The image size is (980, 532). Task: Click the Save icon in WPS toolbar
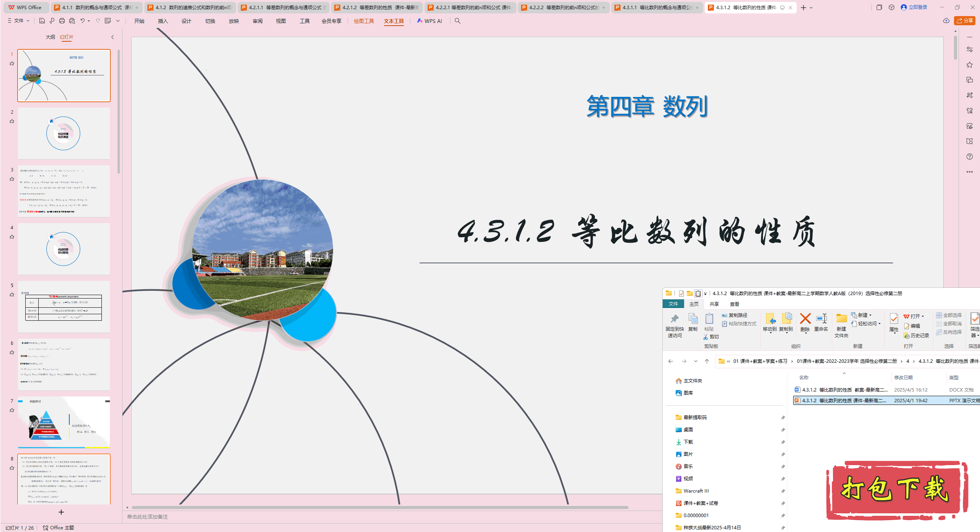click(x=42, y=21)
